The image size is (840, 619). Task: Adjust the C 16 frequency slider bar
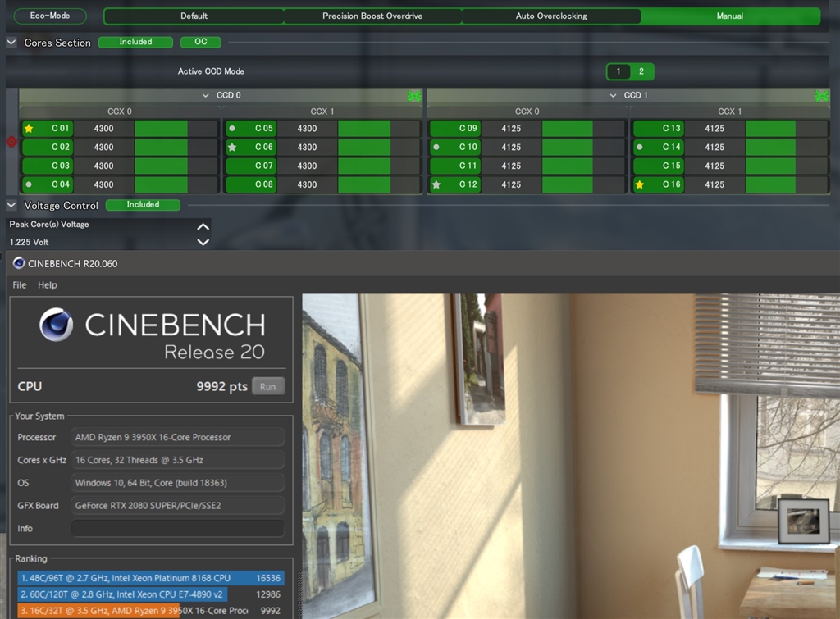[x=787, y=184]
